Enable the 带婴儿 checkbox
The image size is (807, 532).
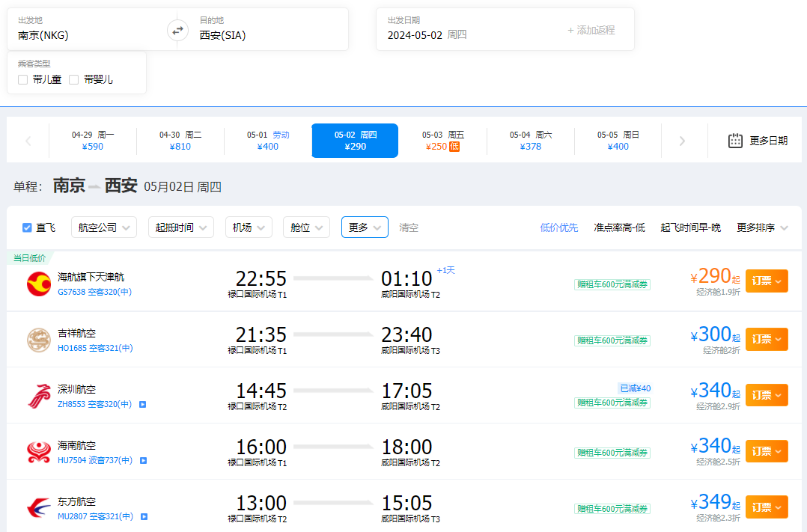tap(74, 79)
